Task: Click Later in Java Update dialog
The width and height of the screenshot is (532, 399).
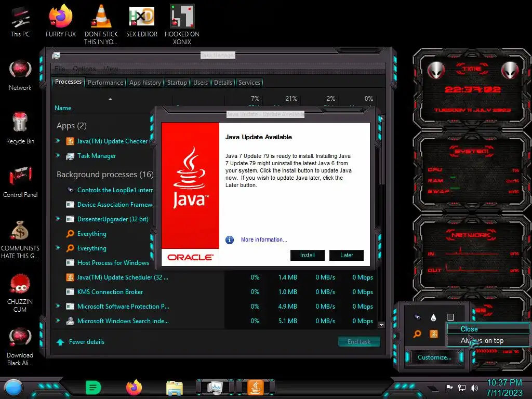Action: click(x=347, y=255)
